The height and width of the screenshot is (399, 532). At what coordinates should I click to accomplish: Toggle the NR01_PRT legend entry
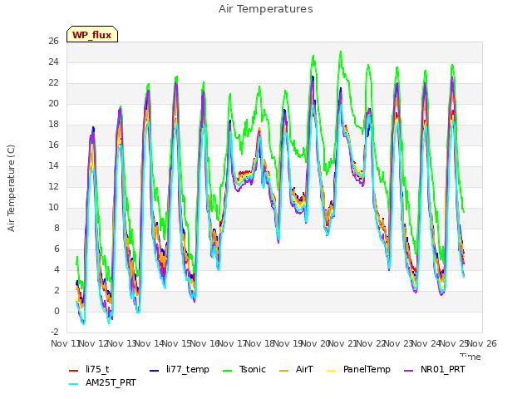point(434,369)
